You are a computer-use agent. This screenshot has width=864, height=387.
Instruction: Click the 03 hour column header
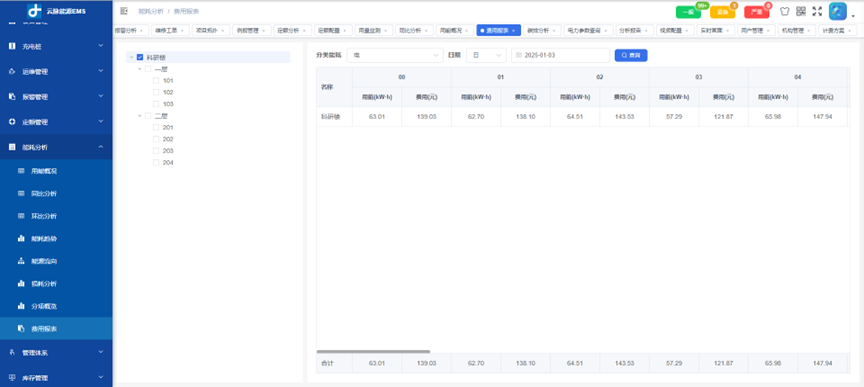[x=698, y=77]
